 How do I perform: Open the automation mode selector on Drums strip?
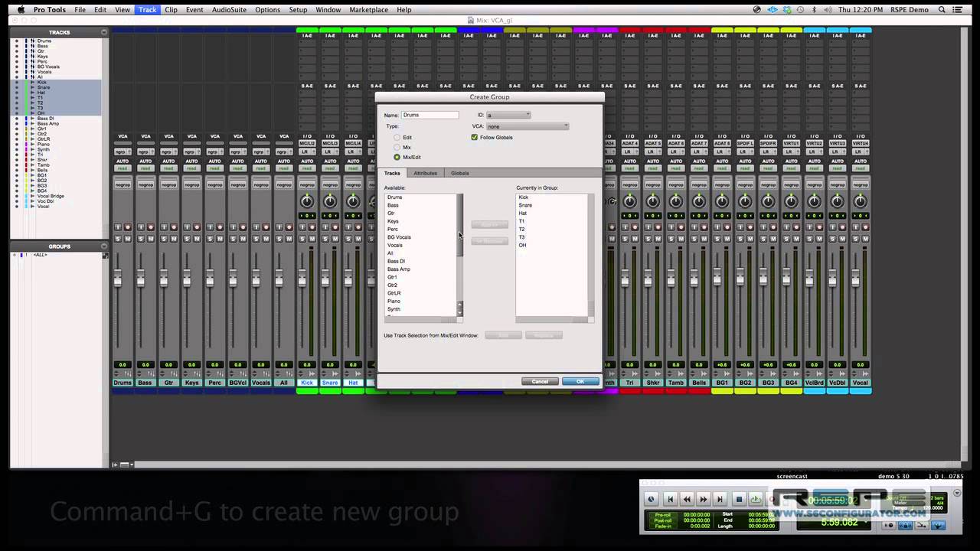click(x=122, y=168)
